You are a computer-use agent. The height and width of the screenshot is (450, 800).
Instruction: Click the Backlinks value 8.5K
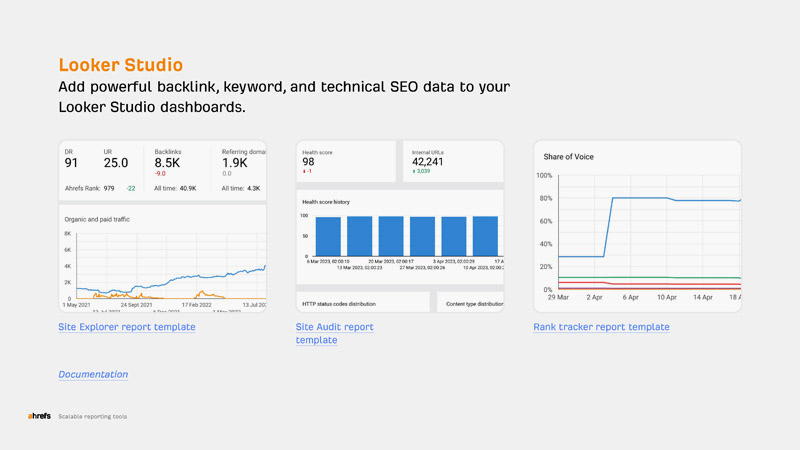(x=167, y=163)
